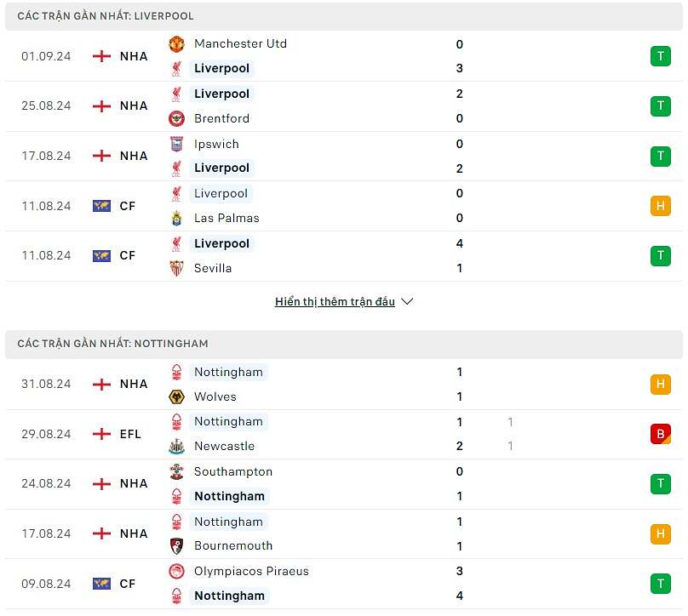Click the green T win badge for Manchester Utd–Liverpool
The width and height of the screenshot is (688, 616).
(660, 56)
